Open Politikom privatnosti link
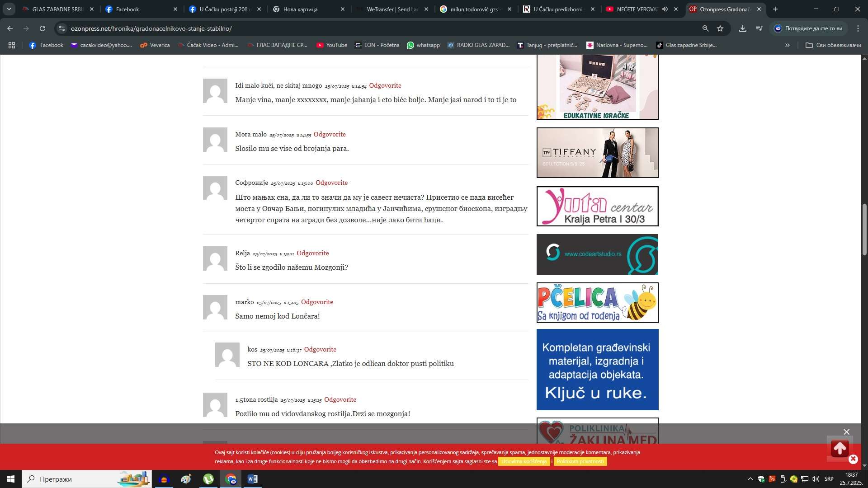 [580, 461]
